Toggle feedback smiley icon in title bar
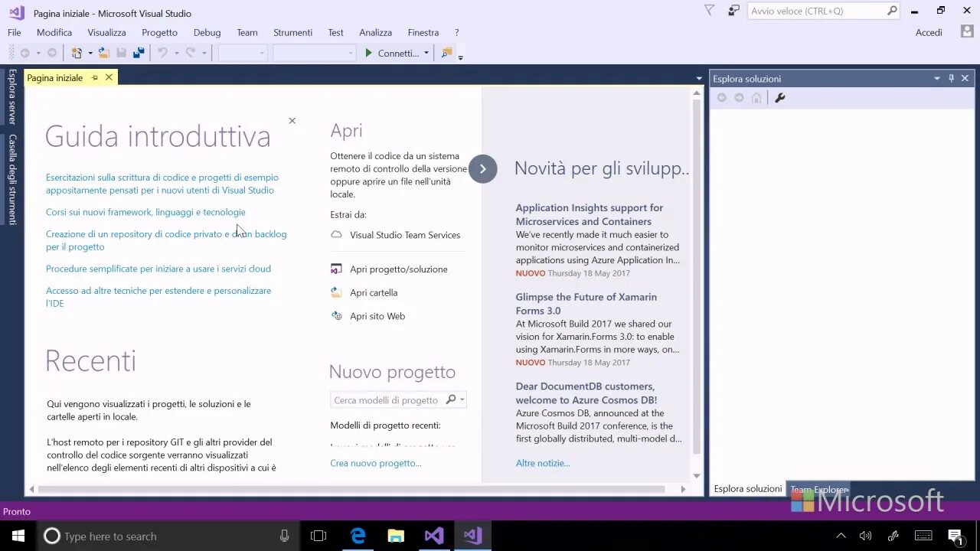The image size is (980, 551). point(733,11)
